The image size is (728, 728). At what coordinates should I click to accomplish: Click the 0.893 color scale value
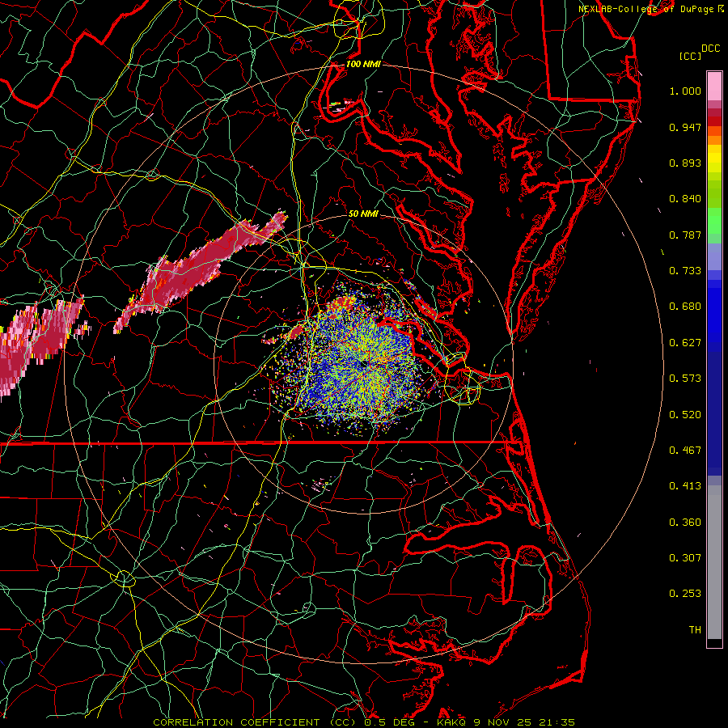pyautogui.click(x=685, y=163)
